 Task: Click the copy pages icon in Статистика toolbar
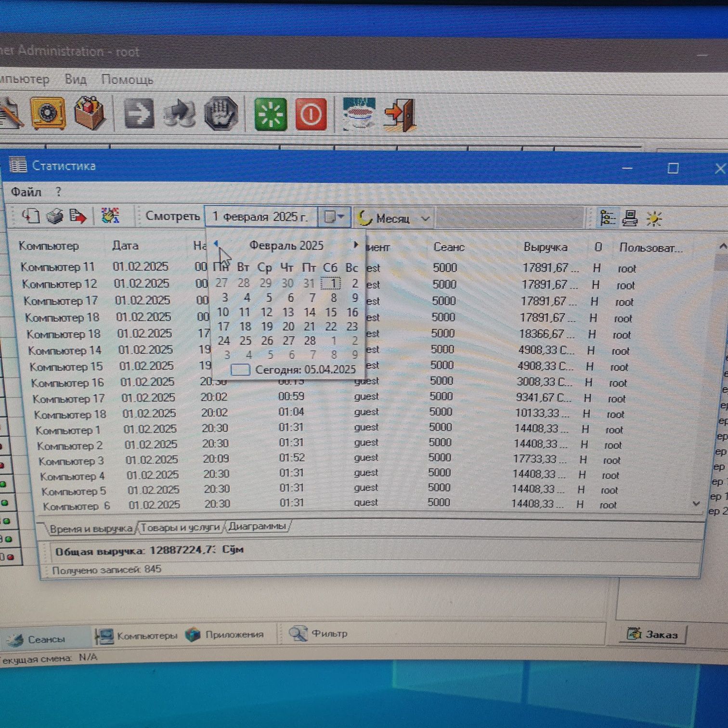31,215
